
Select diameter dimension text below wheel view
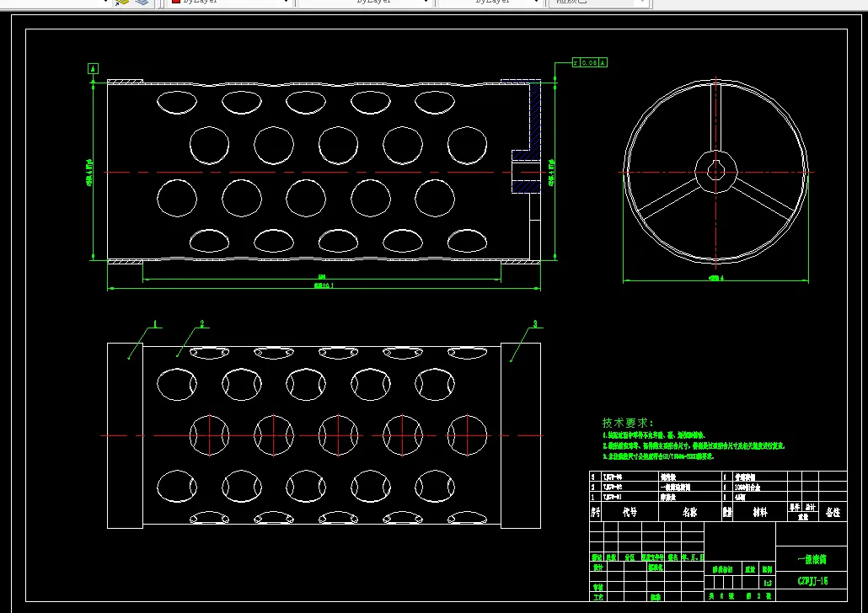click(x=715, y=278)
